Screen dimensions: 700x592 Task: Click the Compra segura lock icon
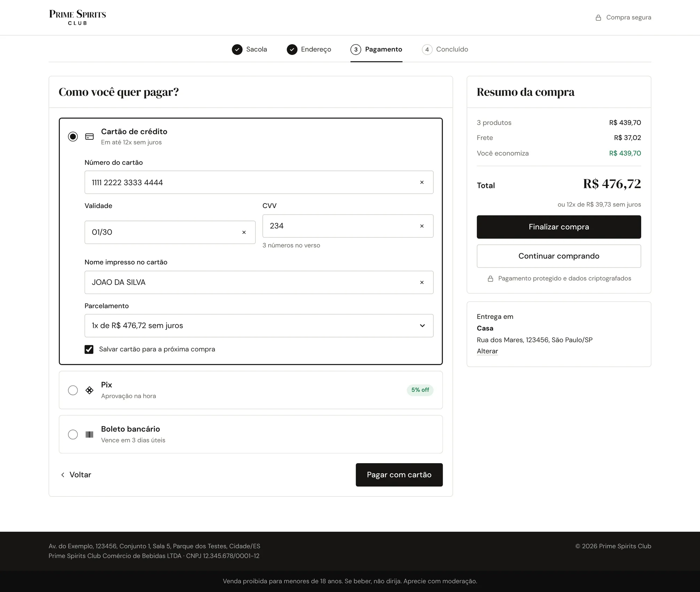[598, 18]
